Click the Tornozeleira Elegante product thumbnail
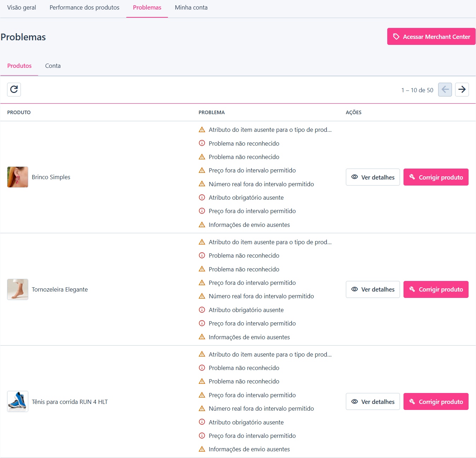Image resolution: width=476 pixels, height=458 pixels. [x=18, y=289]
